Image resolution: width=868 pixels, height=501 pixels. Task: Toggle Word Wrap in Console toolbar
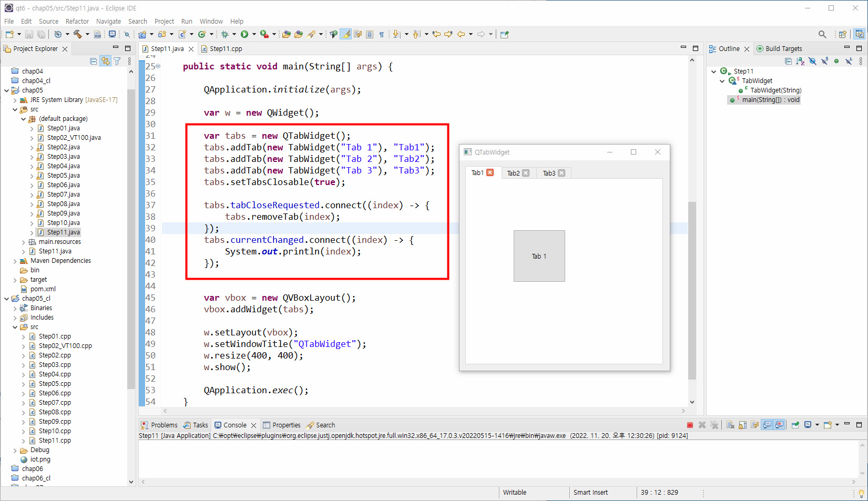(x=754, y=425)
